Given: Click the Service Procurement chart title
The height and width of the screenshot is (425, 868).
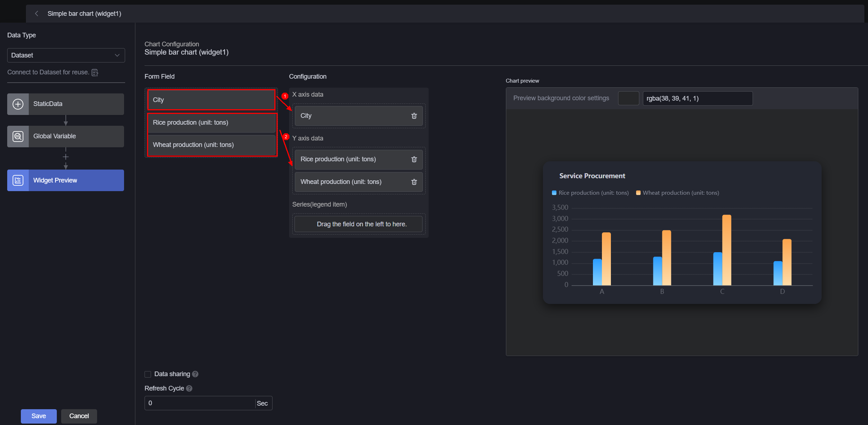Looking at the screenshot, I should point(592,176).
